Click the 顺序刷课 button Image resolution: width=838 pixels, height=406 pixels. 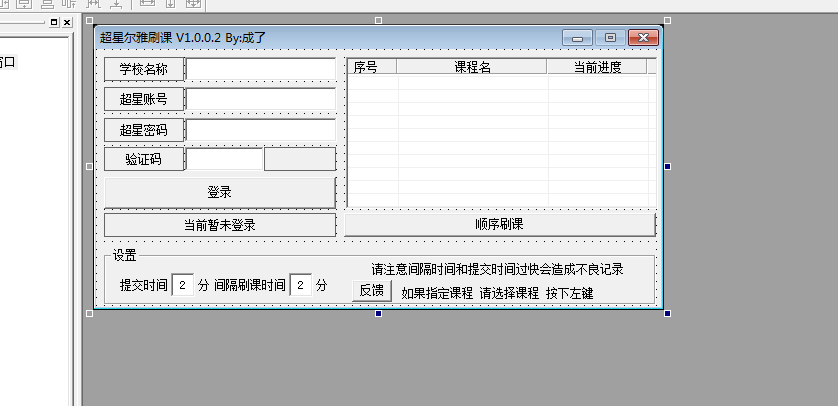[x=500, y=224]
